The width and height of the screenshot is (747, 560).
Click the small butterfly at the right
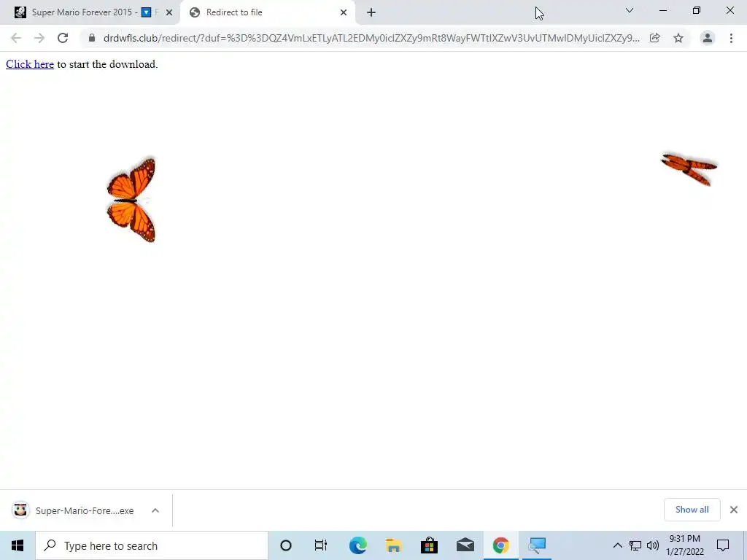[689, 168]
